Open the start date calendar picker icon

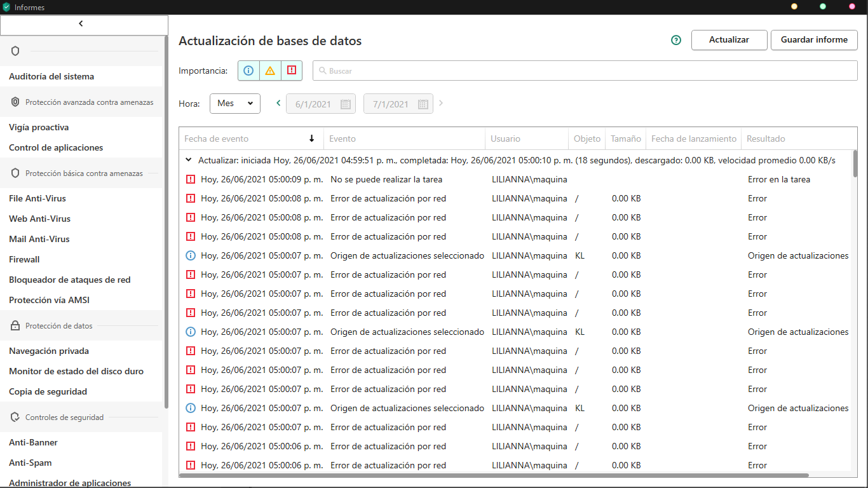tap(346, 104)
